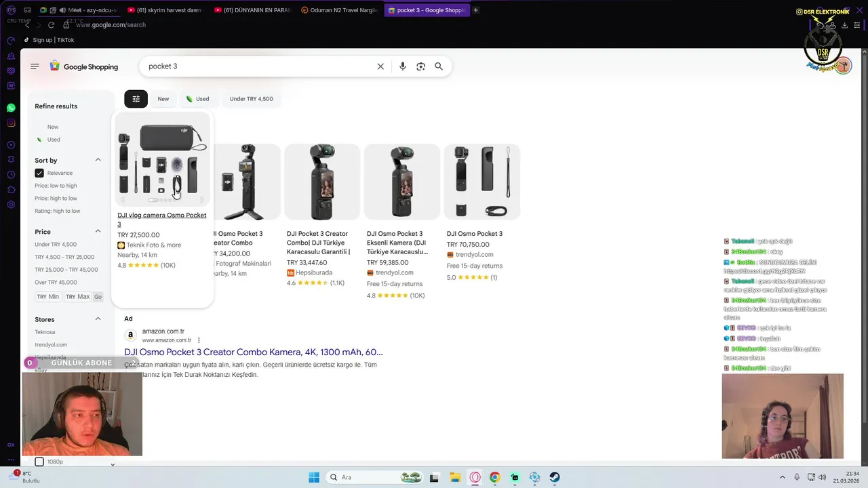Click the TRY Max price field
Viewport: 868px width, 488px height.
click(77, 297)
